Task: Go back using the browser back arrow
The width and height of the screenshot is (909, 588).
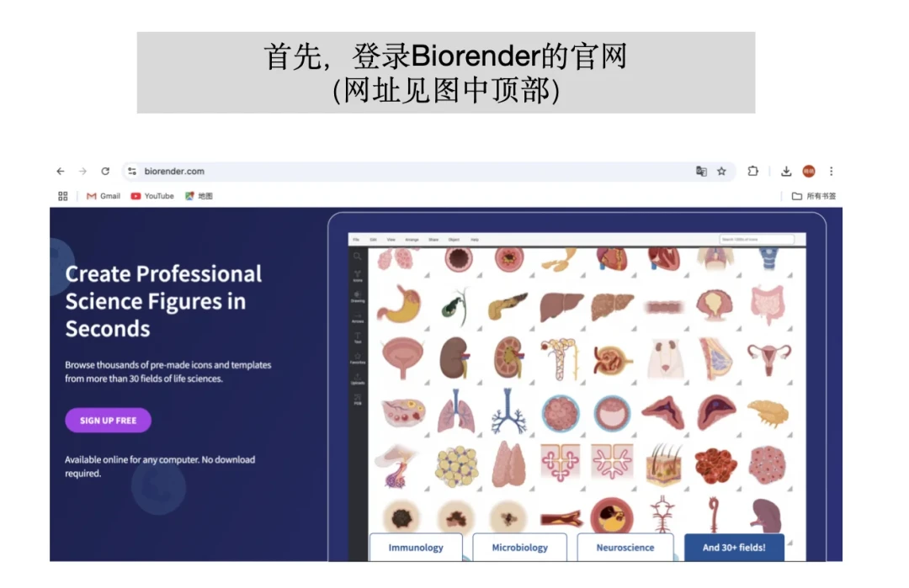Action: 61,172
